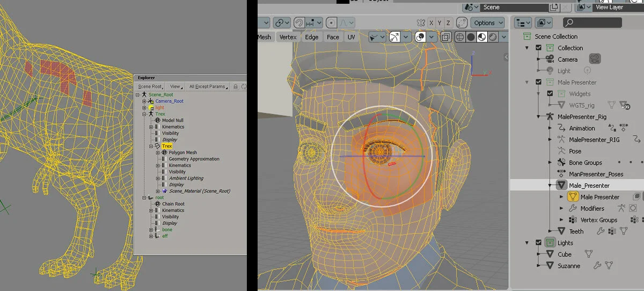This screenshot has height=291, width=644.
Task: Click the Modifiers wrench icon
Action: tap(573, 208)
